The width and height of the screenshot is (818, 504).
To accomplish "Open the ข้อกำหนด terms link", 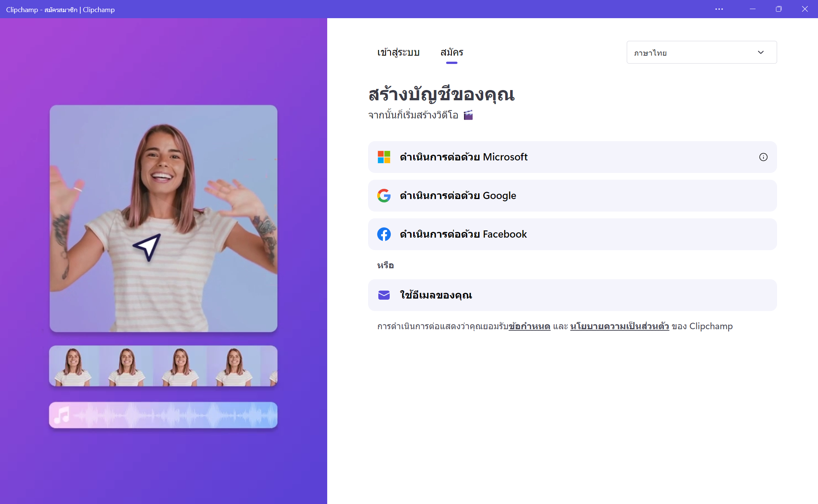I will tap(529, 326).
